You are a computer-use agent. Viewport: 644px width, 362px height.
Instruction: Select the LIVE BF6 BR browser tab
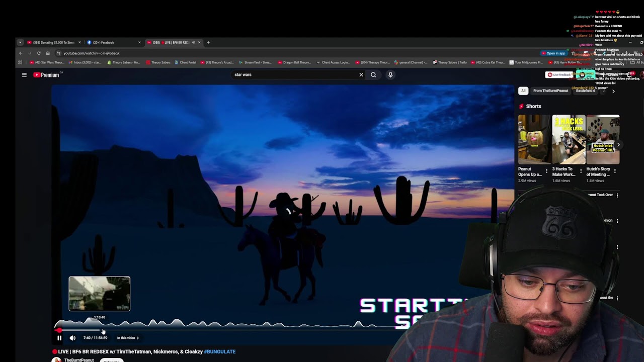coord(174,43)
